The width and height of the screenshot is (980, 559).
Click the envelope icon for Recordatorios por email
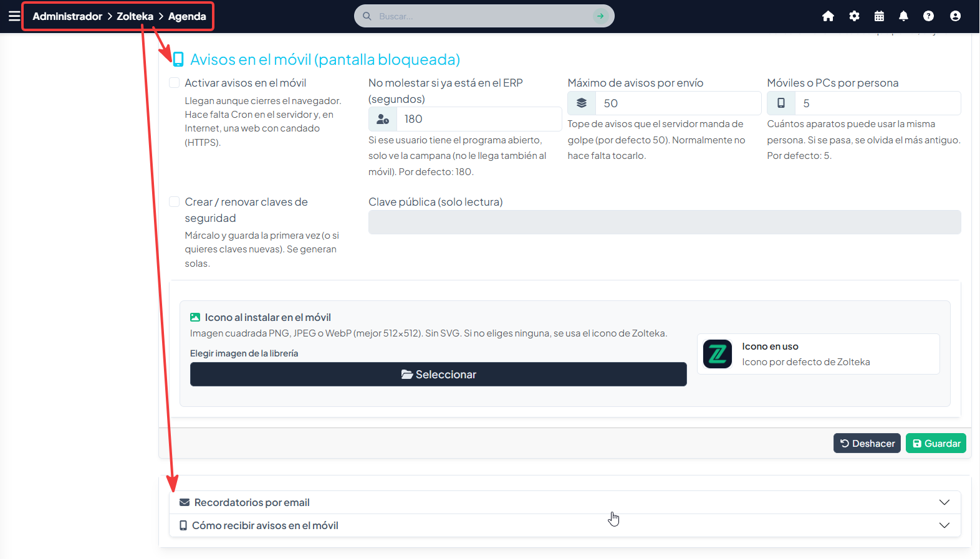point(185,502)
